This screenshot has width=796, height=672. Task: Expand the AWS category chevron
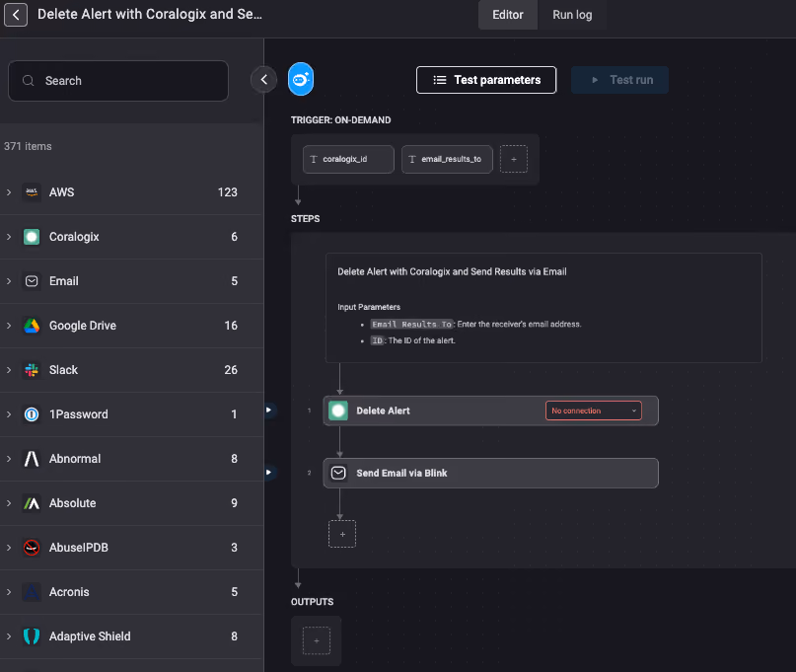[x=9, y=192]
